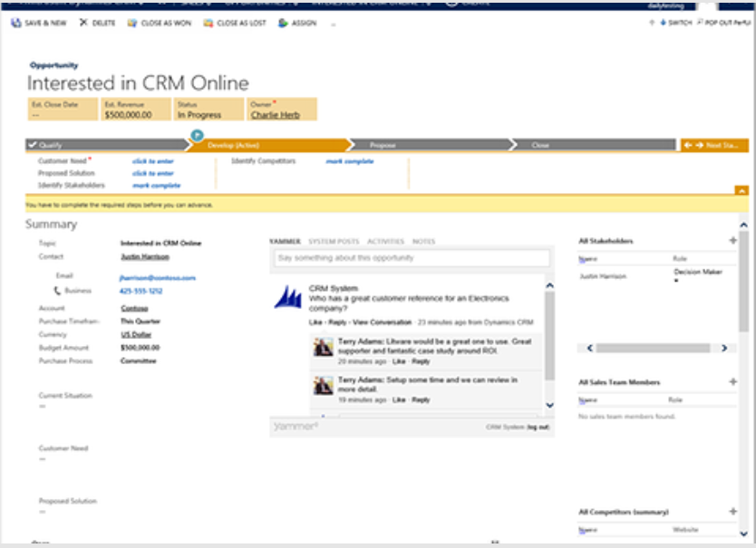Click Yammer log out link
Viewport: 756px width, 548px height.
coord(538,427)
